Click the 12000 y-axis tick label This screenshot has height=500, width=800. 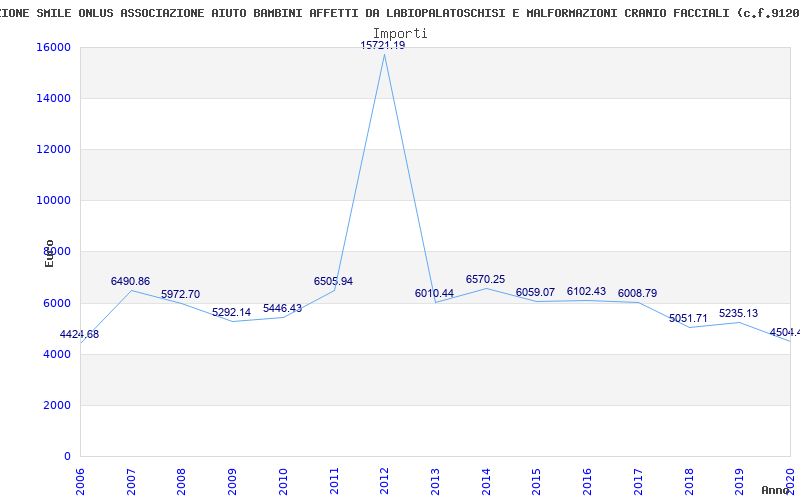[x=53, y=149]
